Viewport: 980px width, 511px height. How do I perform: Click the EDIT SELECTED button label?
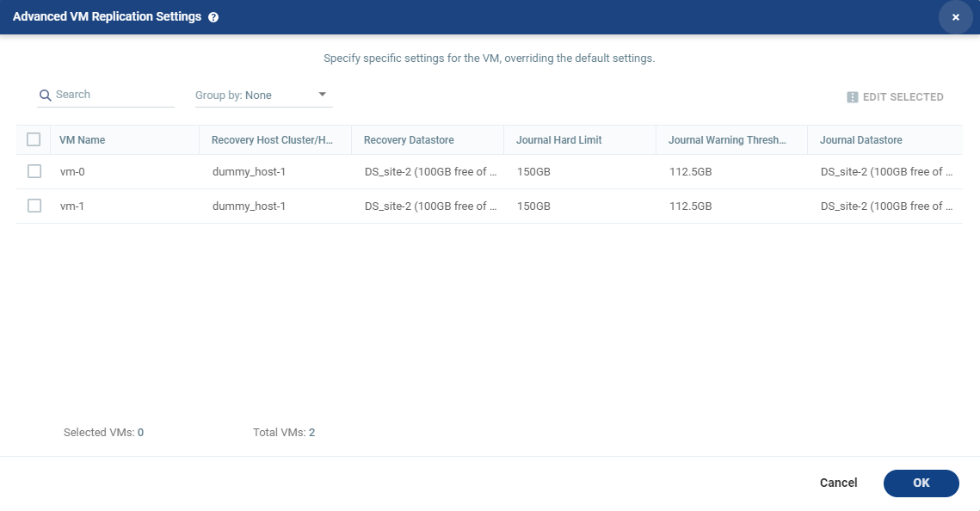click(x=903, y=97)
